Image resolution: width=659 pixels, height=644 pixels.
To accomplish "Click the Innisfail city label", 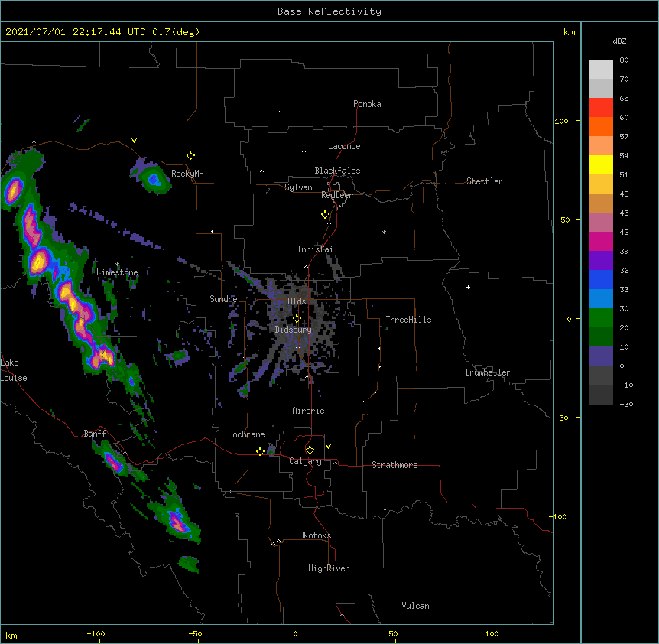I will (317, 249).
